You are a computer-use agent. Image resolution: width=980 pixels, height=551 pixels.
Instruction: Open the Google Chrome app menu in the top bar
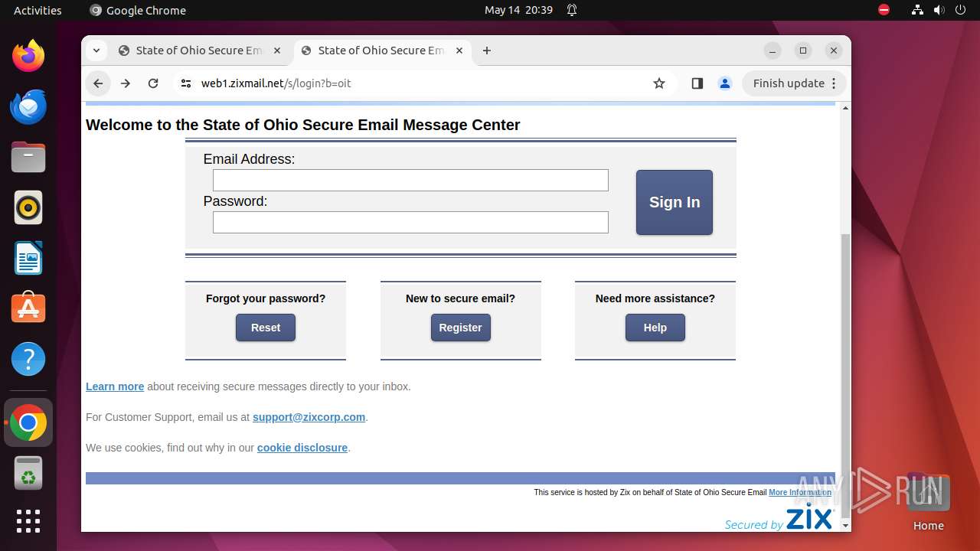coord(138,10)
